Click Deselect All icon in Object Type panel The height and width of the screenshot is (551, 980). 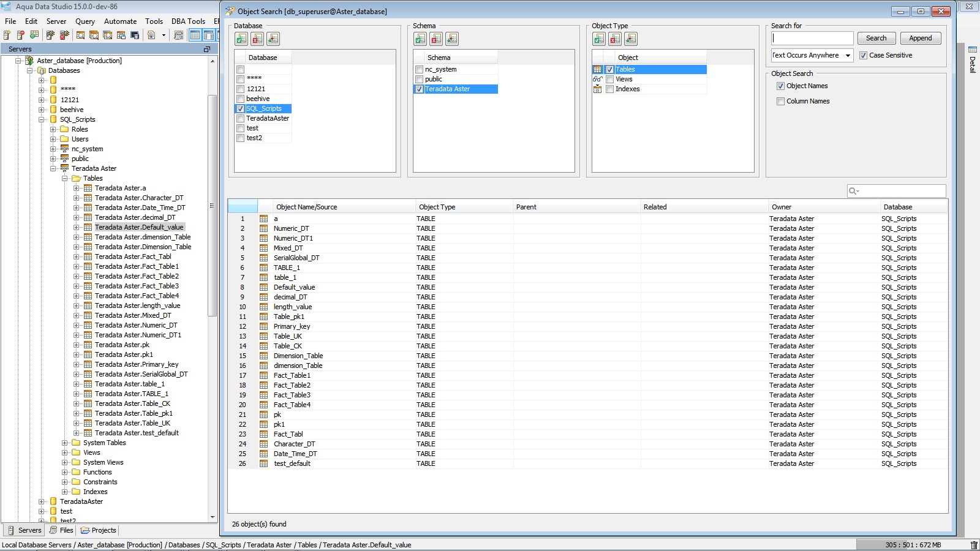tap(615, 39)
